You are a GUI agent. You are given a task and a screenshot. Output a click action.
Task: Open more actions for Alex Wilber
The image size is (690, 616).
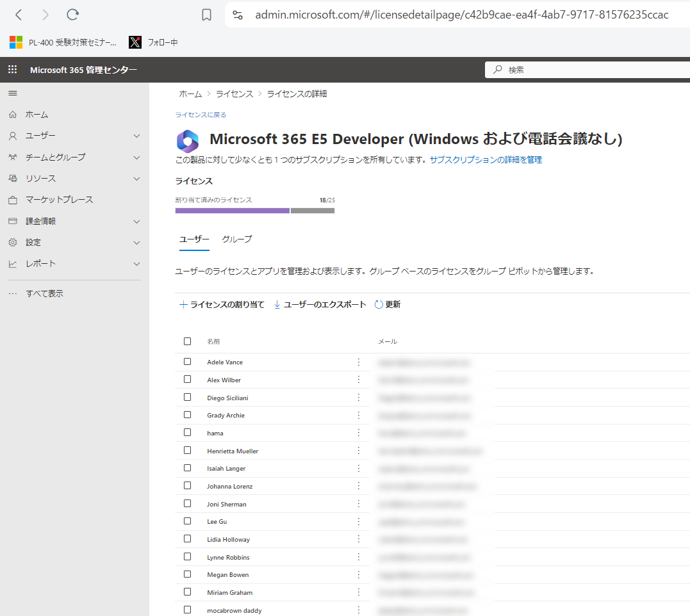pos(359,380)
